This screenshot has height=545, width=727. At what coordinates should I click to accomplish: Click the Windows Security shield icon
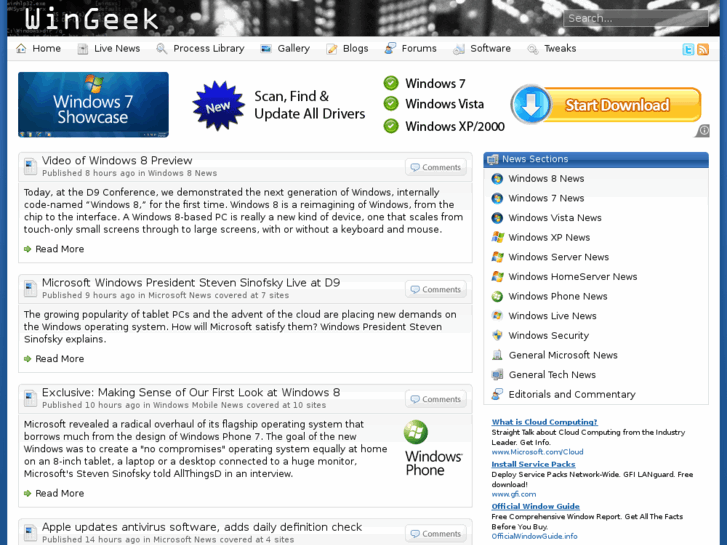pyautogui.click(x=497, y=335)
